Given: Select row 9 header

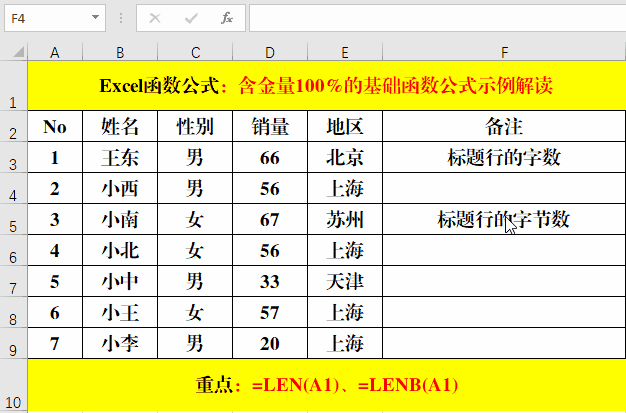Looking at the screenshot, I should click(14, 343).
